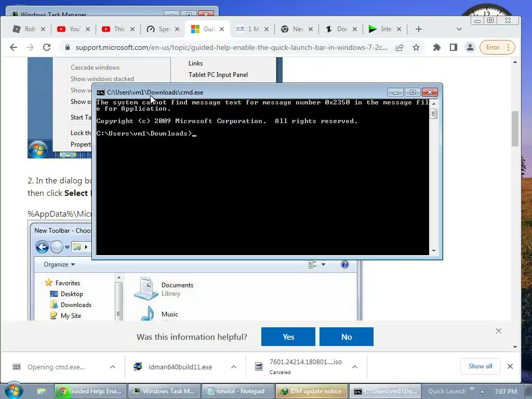Image resolution: width=532 pixels, height=399 pixels.
Task: Click Show all downloads button
Action: [x=480, y=366]
